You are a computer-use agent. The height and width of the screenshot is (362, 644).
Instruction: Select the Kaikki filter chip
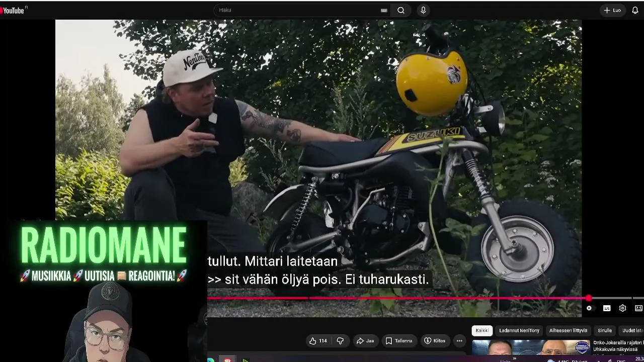coord(482,330)
